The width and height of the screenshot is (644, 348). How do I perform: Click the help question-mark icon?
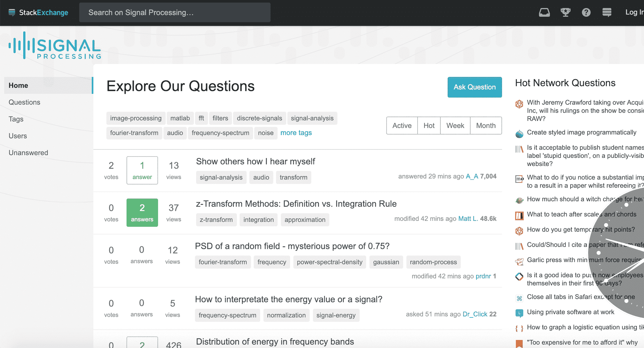(586, 13)
